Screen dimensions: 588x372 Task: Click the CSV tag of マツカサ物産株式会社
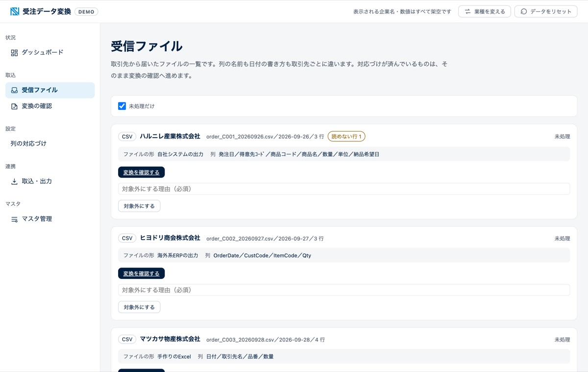(x=127, y=339)
